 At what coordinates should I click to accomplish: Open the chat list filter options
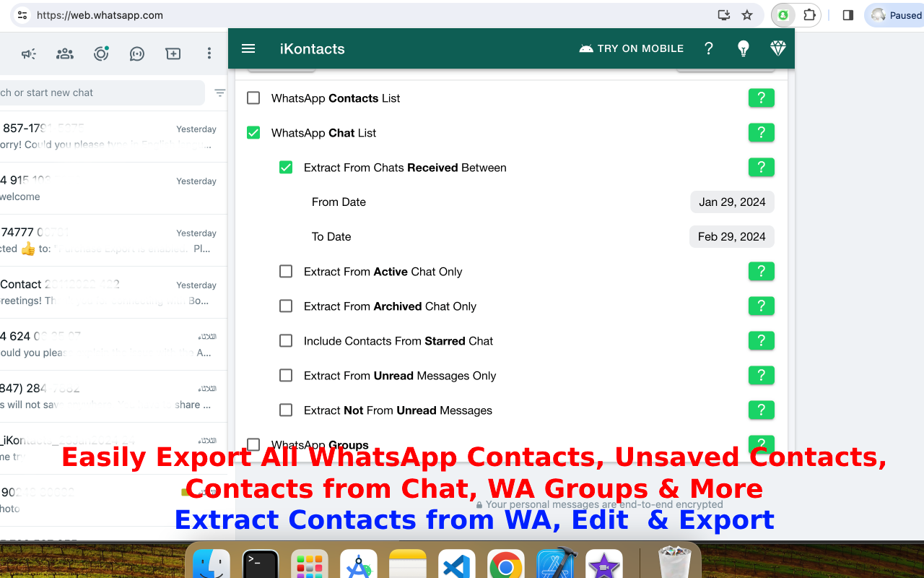219,92
